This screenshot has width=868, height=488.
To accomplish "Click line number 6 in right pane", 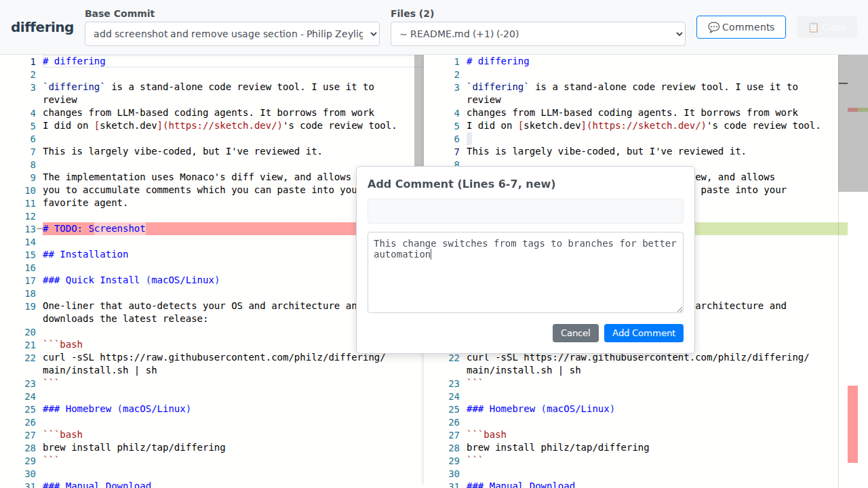I will click(x=456, y=138).
